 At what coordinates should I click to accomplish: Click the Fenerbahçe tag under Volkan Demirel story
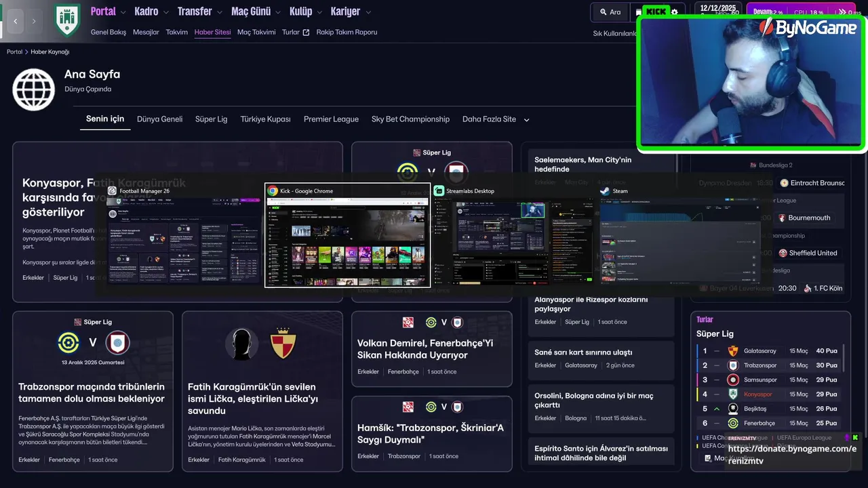coord(403,371)
